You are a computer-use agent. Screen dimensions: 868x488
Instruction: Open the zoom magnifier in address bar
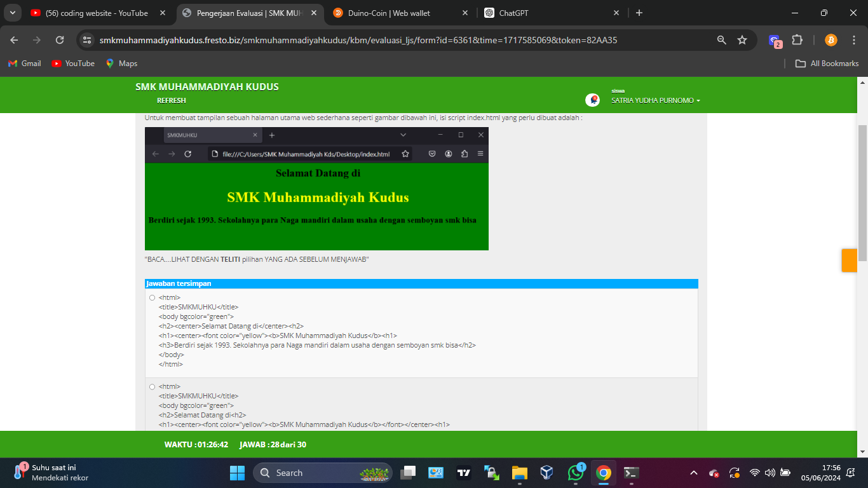(721, 40)
